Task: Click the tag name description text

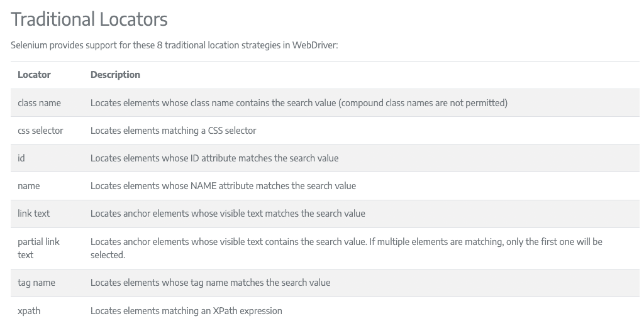Action: (x=210, y=283)
